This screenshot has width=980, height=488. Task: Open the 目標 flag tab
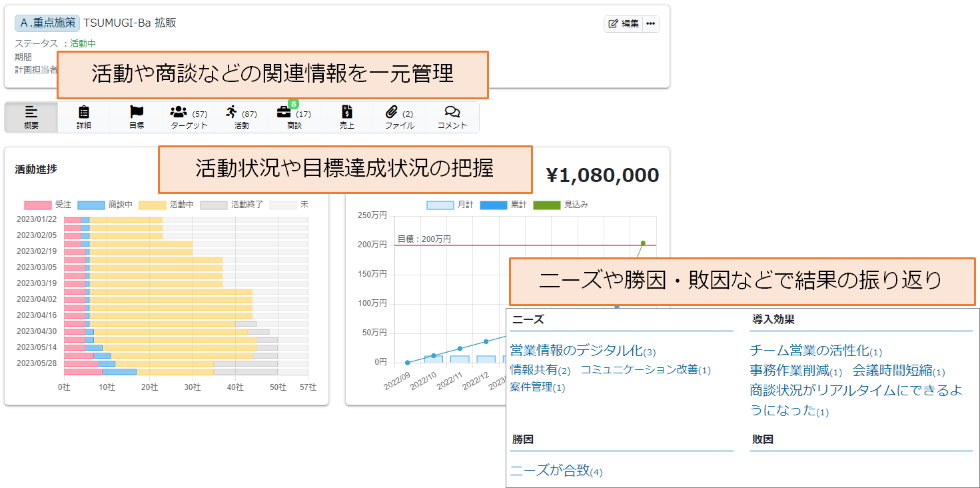point(137,117)
